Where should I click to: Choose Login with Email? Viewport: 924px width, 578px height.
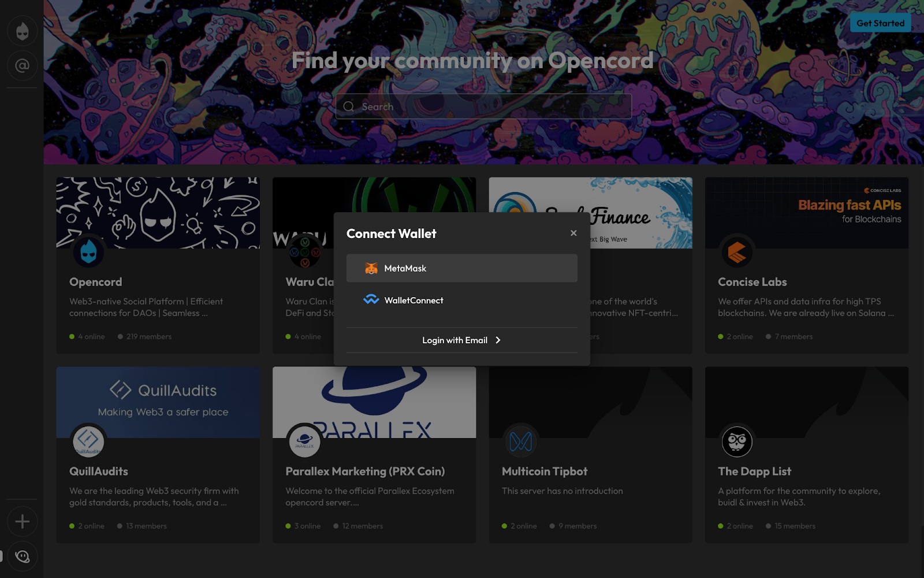pyautogui.click(x=461, y=340)
